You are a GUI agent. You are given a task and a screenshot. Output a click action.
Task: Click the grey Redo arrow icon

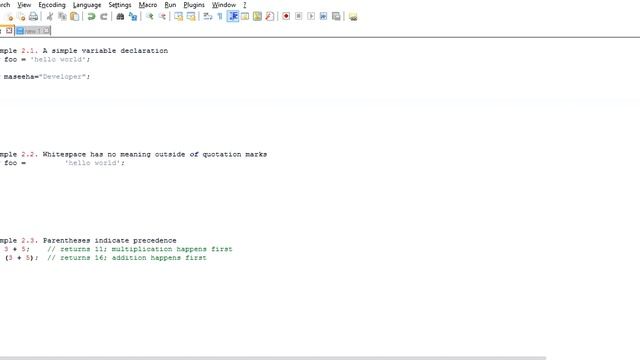click(x=104, y=17)
